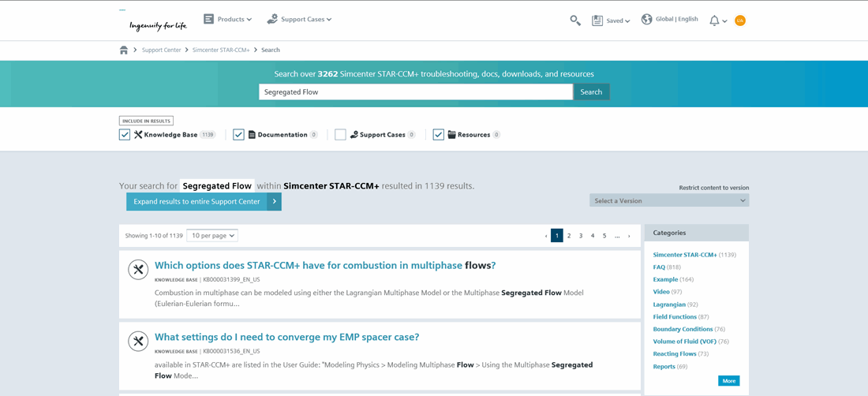Filter by Field Functions category
This screenshot has width=868, height=396.
point(675,316)
